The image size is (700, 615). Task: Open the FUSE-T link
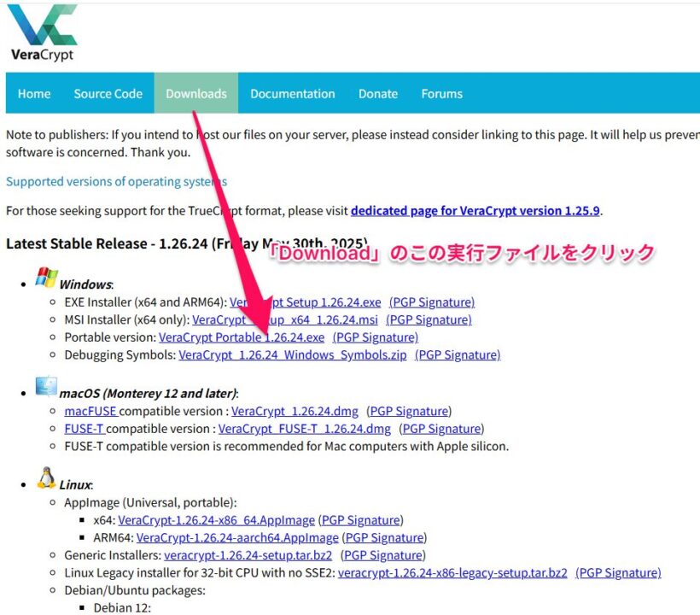coord(85,429)
